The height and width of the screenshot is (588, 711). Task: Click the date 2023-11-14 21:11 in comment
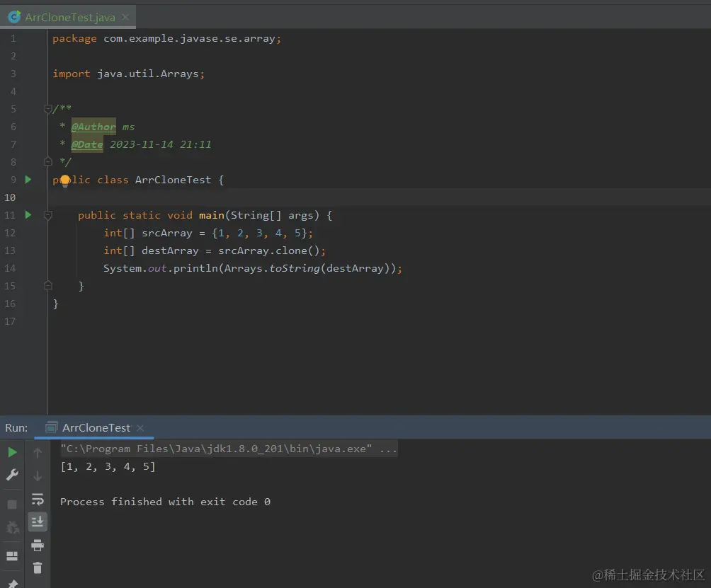click(161, 144)
